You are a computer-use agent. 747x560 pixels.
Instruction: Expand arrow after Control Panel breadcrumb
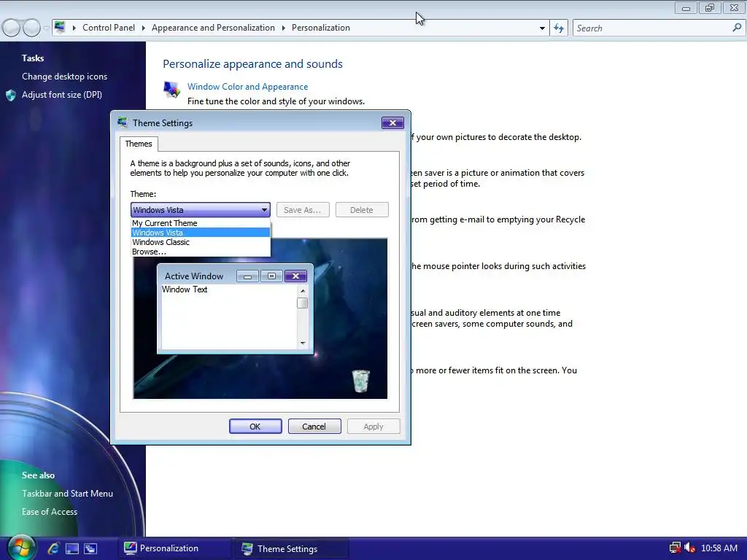[143, 28]
